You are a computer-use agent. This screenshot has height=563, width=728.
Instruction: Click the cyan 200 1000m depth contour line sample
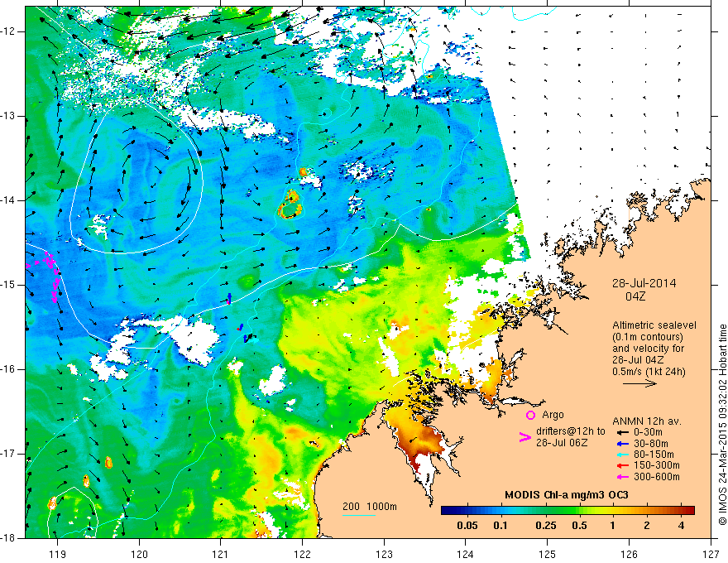[x=359, y=515]
